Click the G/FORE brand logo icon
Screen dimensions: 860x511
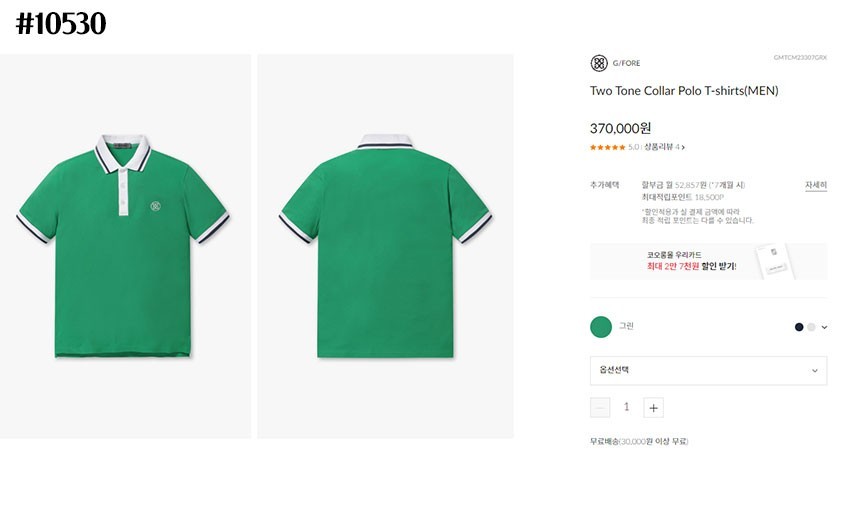(x=599, y=63)
